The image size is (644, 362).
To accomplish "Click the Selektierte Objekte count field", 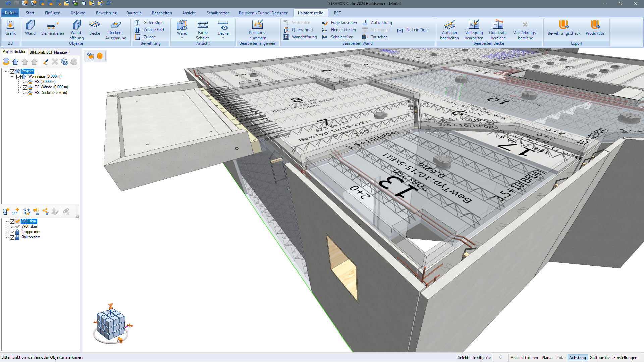I will (500, 358).
